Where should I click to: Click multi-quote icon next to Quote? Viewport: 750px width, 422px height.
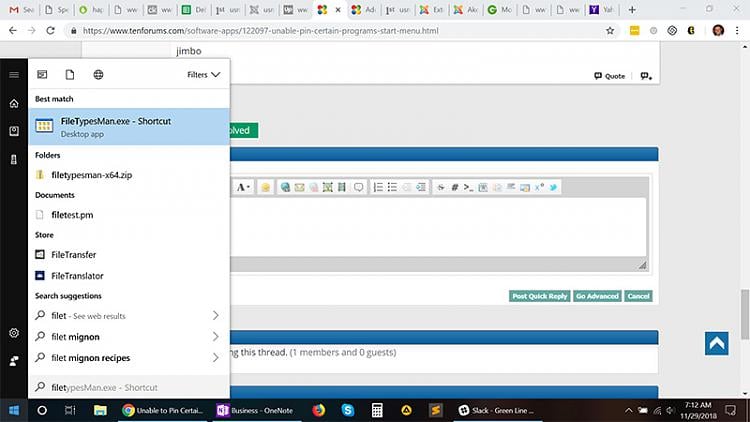646,76
